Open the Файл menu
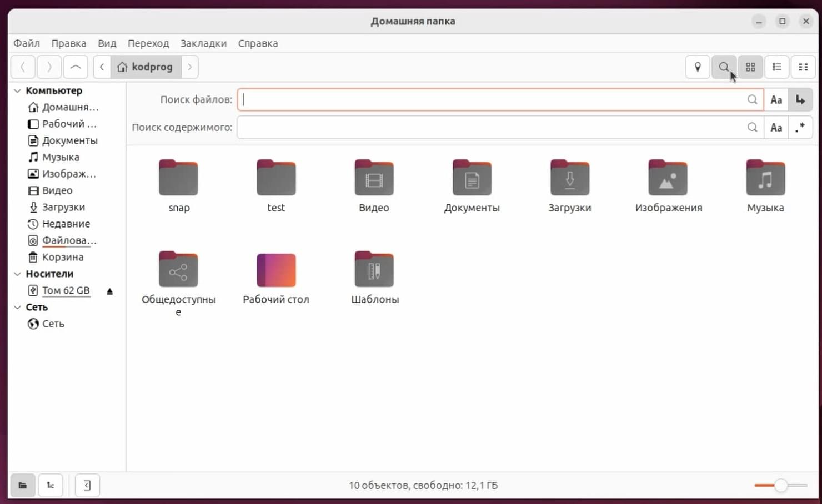Viewport: 822px width, 504px height. tap(27, 43)
